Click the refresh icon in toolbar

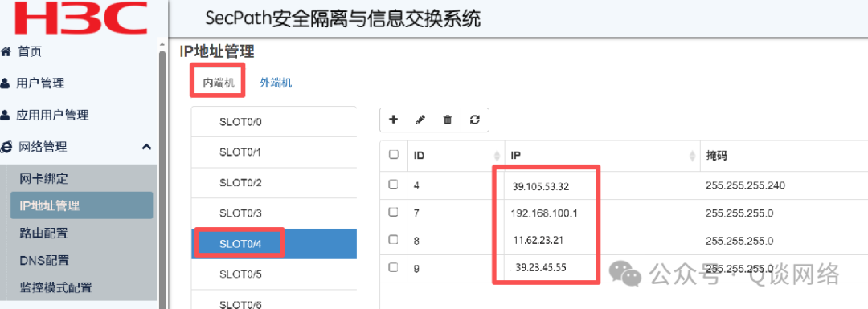click(474, 120)
